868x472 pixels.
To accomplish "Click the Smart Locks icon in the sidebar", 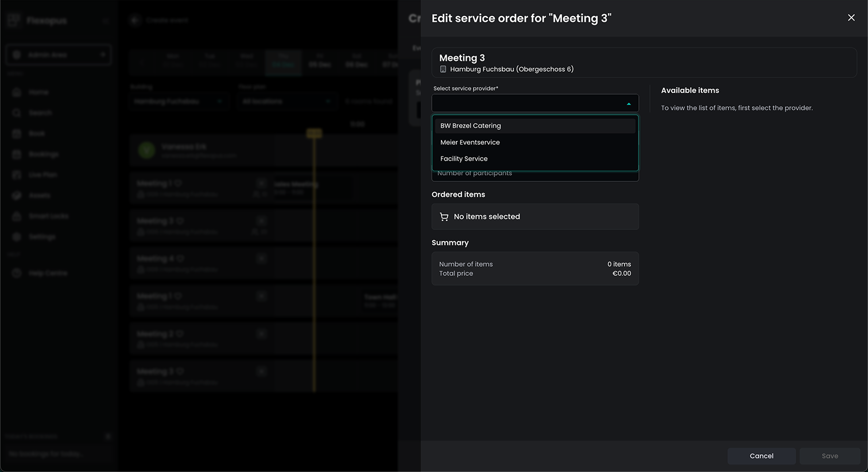I will (x=17, y=216).
